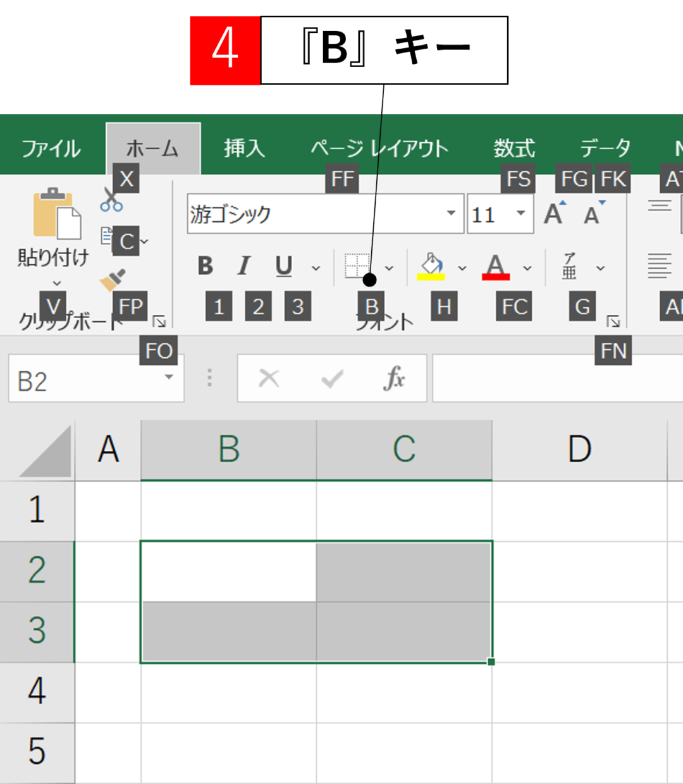Viewport: 683px width, 784px height.
Task: Select column A header
Action: click(x=108, y=450)
